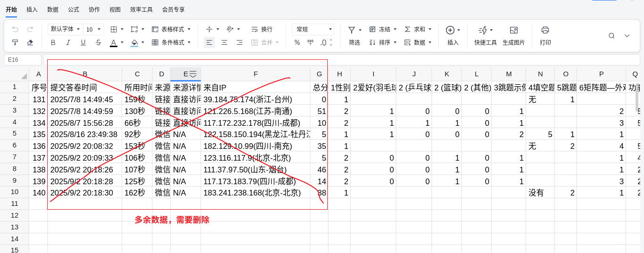Screen dimensions: 644x253
Task: Toggle underline formatting
Action: (83, 42)
